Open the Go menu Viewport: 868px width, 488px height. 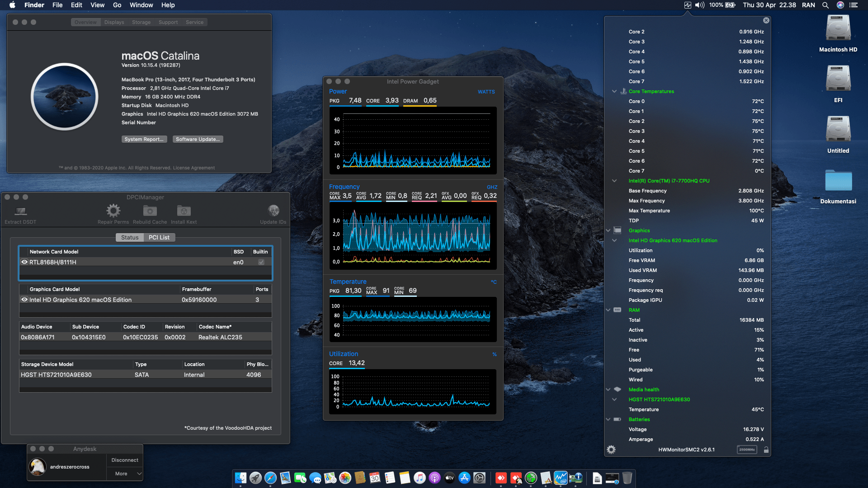pos(117,5)
